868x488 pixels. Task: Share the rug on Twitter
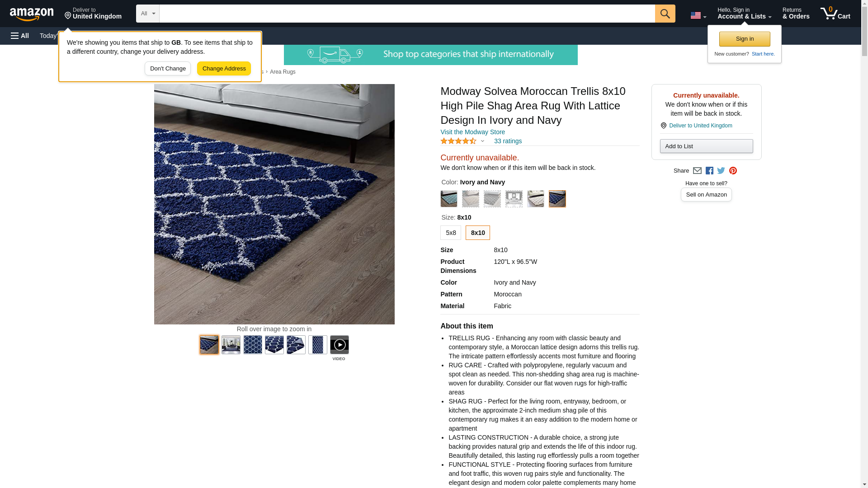point(721,171)
